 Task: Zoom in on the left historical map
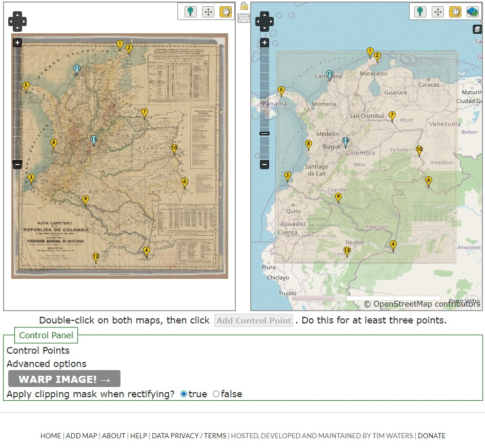[x=17, y=43]
